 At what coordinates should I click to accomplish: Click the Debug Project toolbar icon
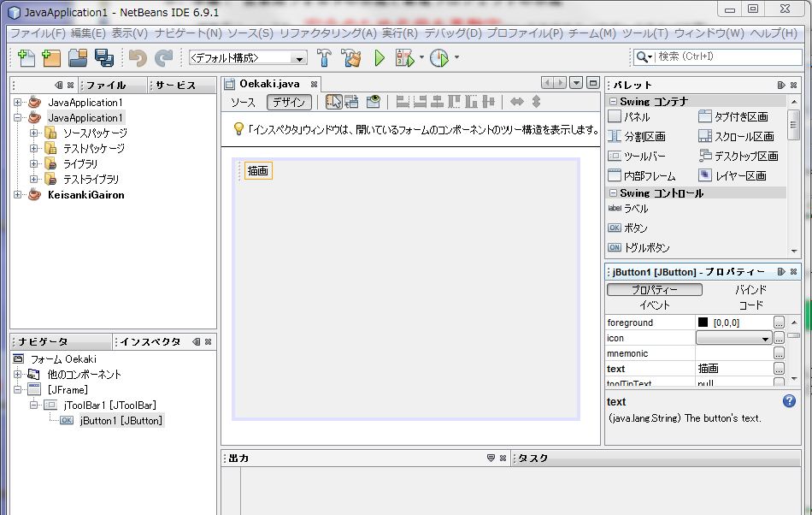coord(404,58)
